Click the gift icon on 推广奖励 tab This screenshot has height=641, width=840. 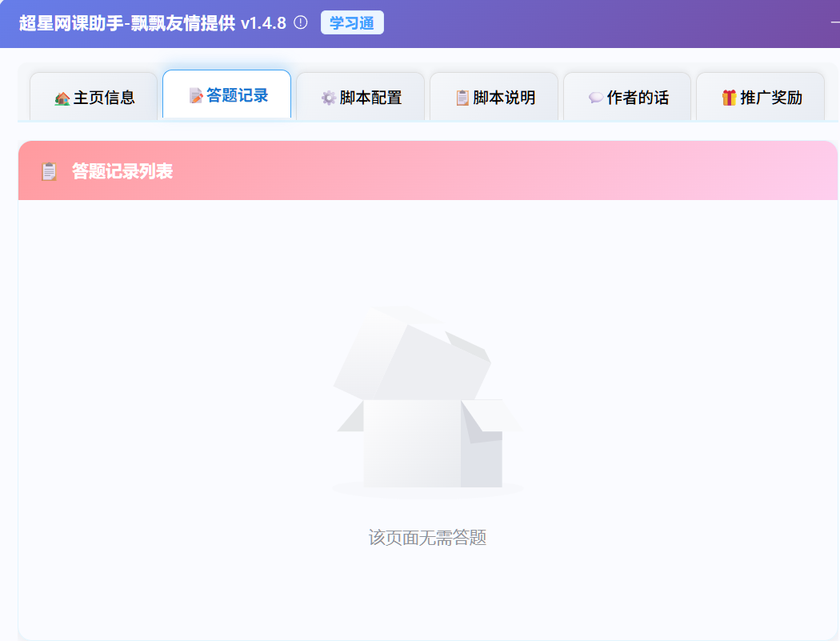click(729, 96)
